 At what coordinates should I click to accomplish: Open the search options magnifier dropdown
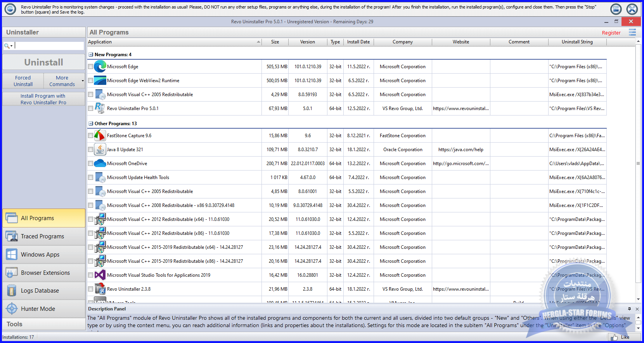9,46
